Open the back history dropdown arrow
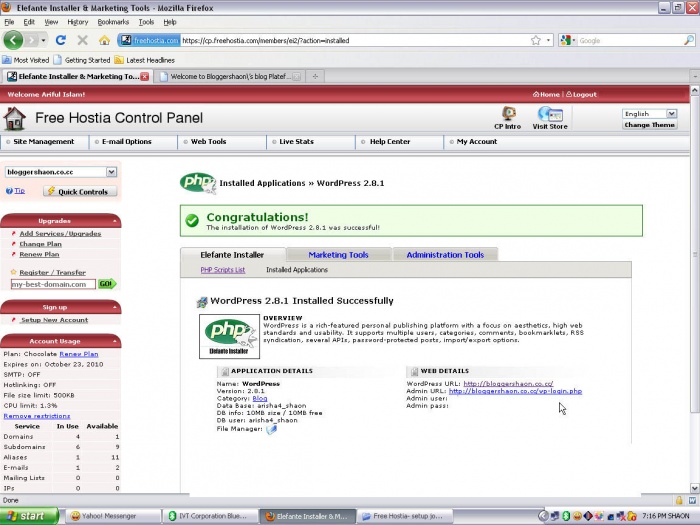700x525 pixels. [43, 40]
